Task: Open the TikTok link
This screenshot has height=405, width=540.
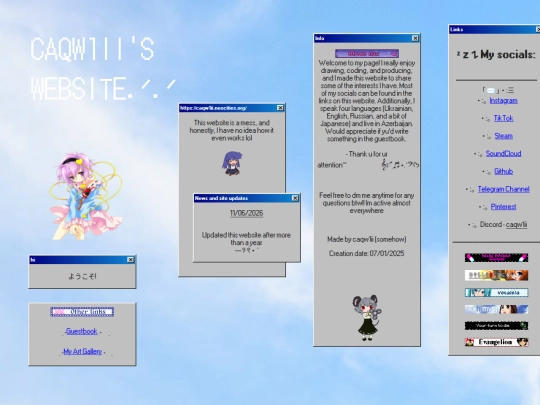Action: pos(503,118)
